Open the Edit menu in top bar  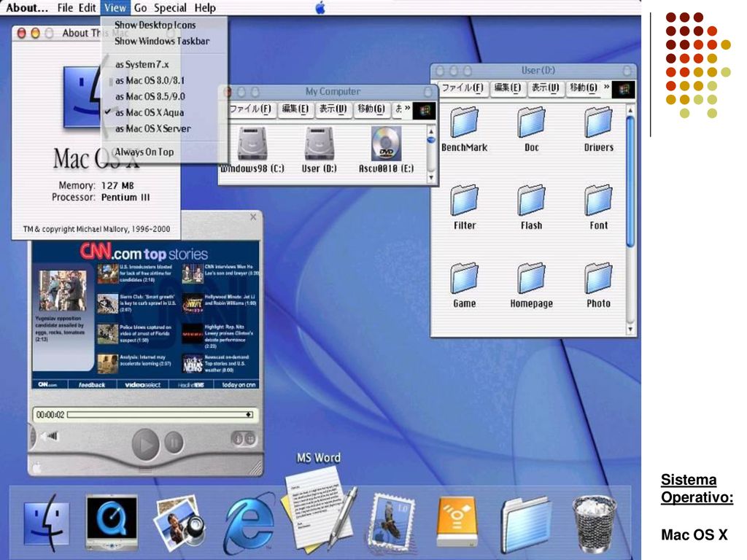click(88, 7)
